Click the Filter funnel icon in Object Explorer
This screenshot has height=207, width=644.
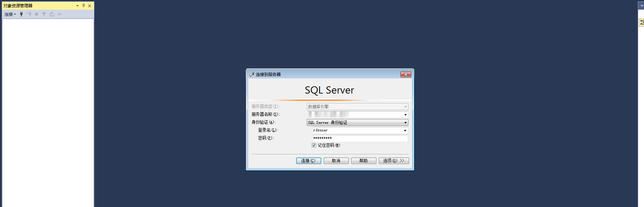(x=44, y=14)
